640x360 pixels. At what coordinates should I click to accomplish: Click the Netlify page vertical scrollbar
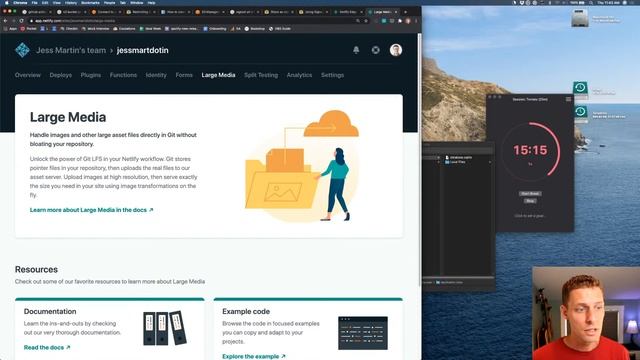[419, 159]
